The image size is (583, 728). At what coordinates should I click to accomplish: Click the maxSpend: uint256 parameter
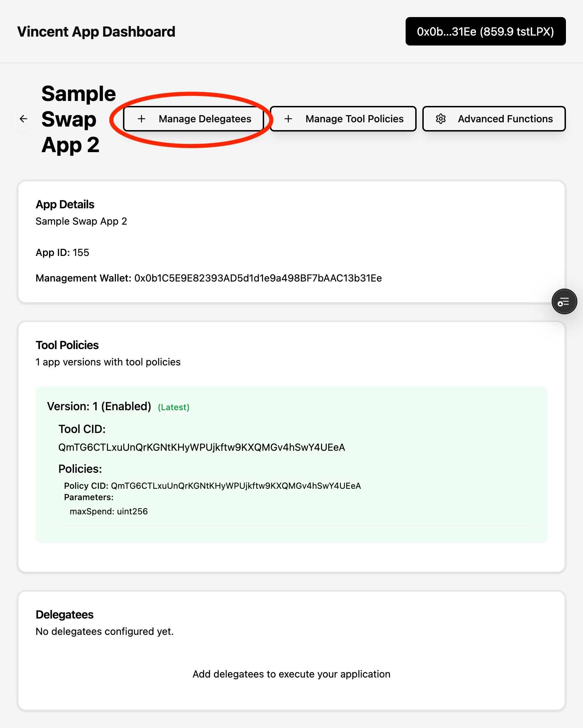tap(109, 511)
